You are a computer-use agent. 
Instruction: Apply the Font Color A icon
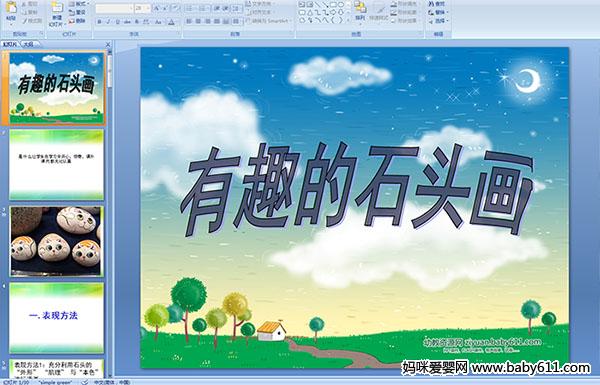tap(171, 22)
